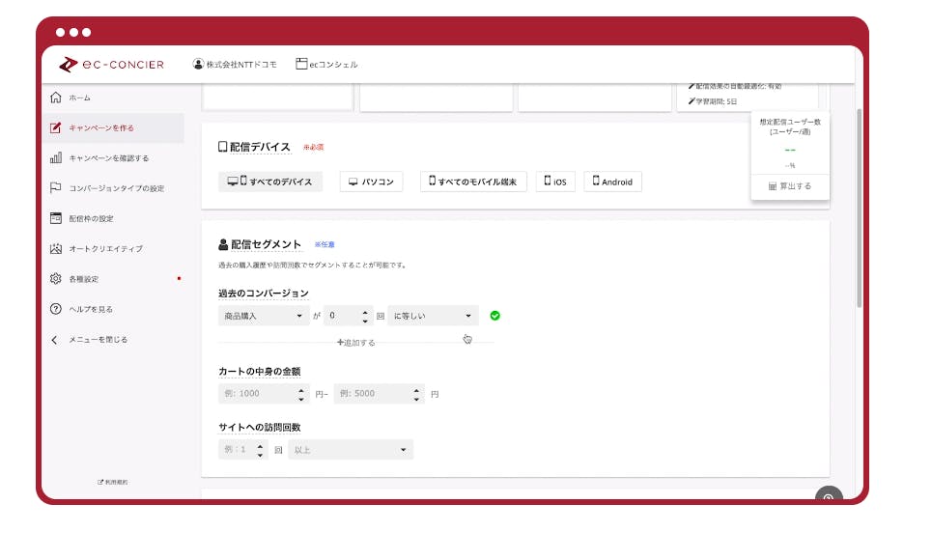Viewport: 932px width, 560px height.
Task: Click the home icon in the sidebar
Action: pyautogui.click(x=56, y=98)
